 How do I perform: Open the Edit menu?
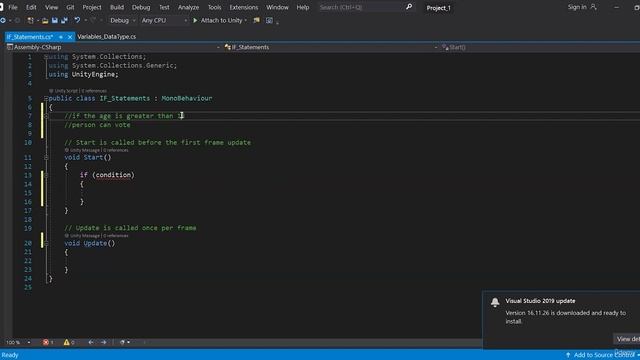point(31,7)
